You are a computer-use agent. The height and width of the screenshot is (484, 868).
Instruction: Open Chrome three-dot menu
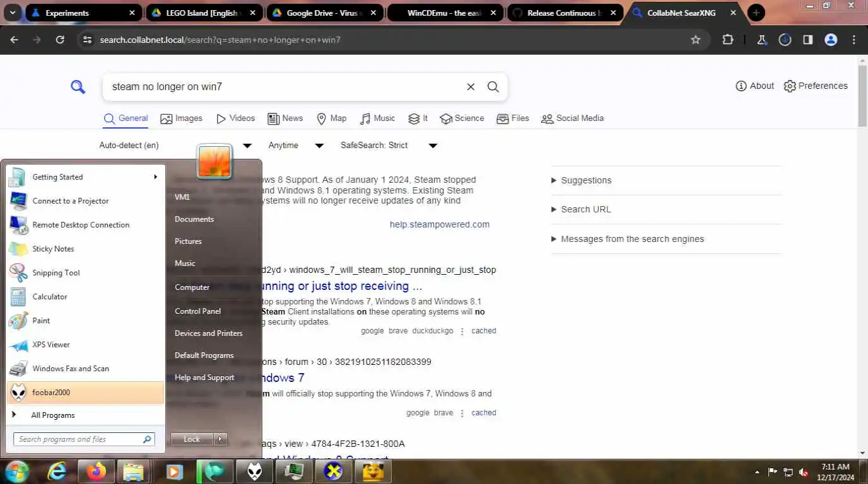coord(854,40)
